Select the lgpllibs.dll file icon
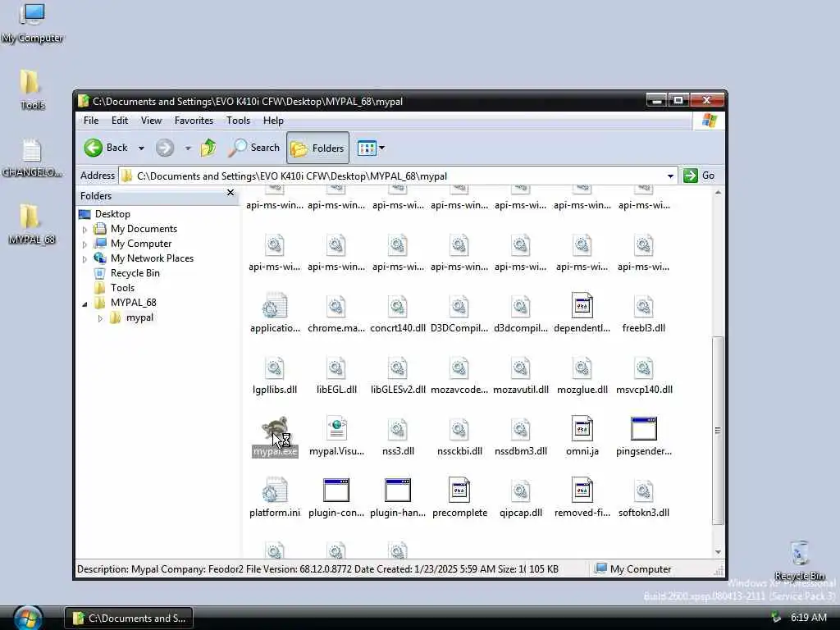The width and height of the screenshot is (840, 630). click(x=275, y=367)
